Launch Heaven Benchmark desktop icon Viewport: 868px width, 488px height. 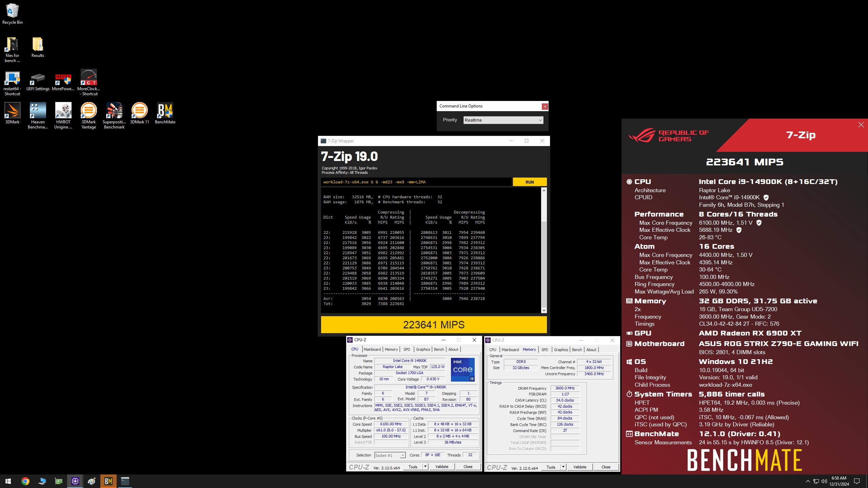[38, 116]
